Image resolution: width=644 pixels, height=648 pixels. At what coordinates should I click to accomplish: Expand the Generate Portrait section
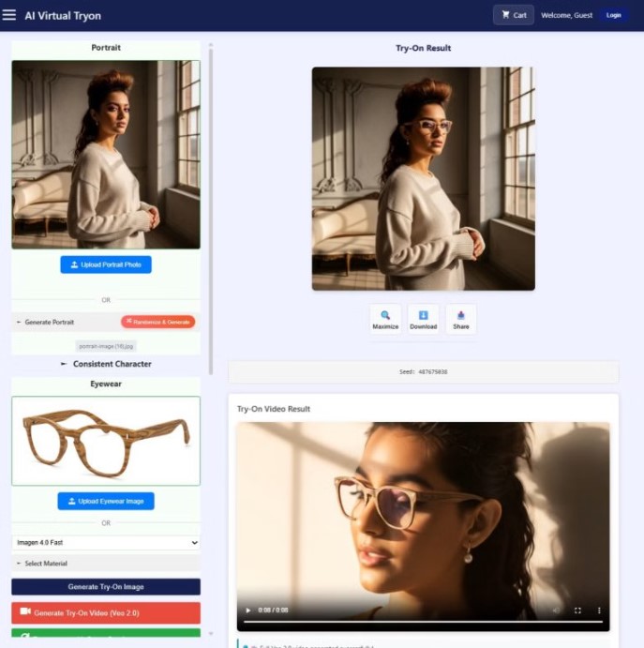47,322
